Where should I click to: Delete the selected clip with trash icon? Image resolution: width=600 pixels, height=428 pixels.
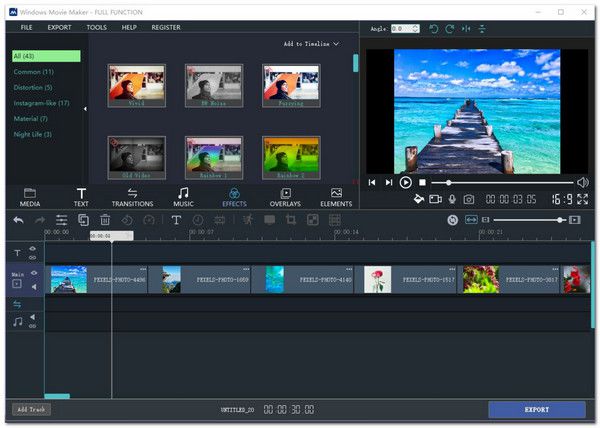105,220
